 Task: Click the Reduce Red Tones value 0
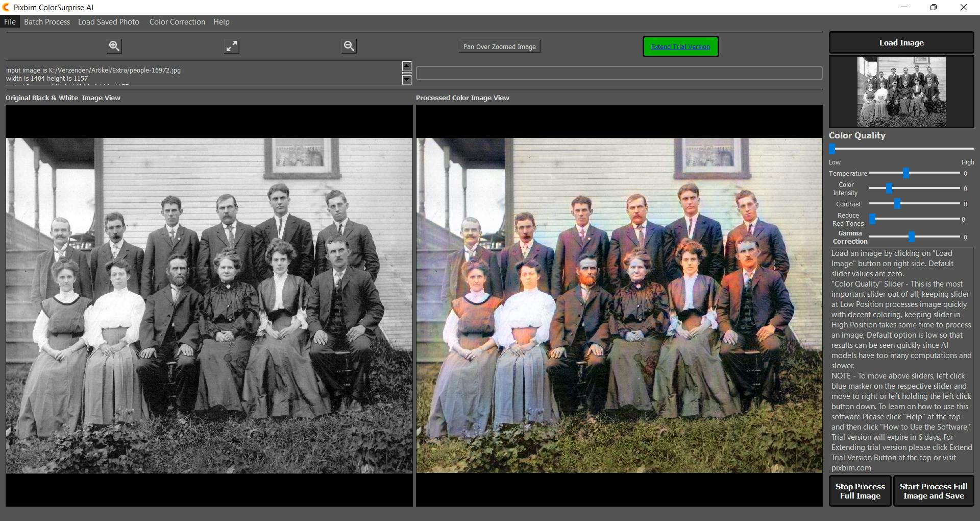pyautogui.click(x=963, y=220)
